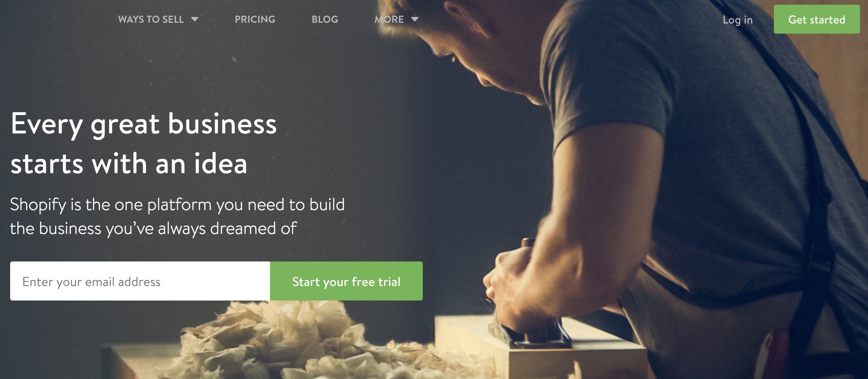Focus the email address input field
This screenshot has width=868, height=379.
click(140, 281)
